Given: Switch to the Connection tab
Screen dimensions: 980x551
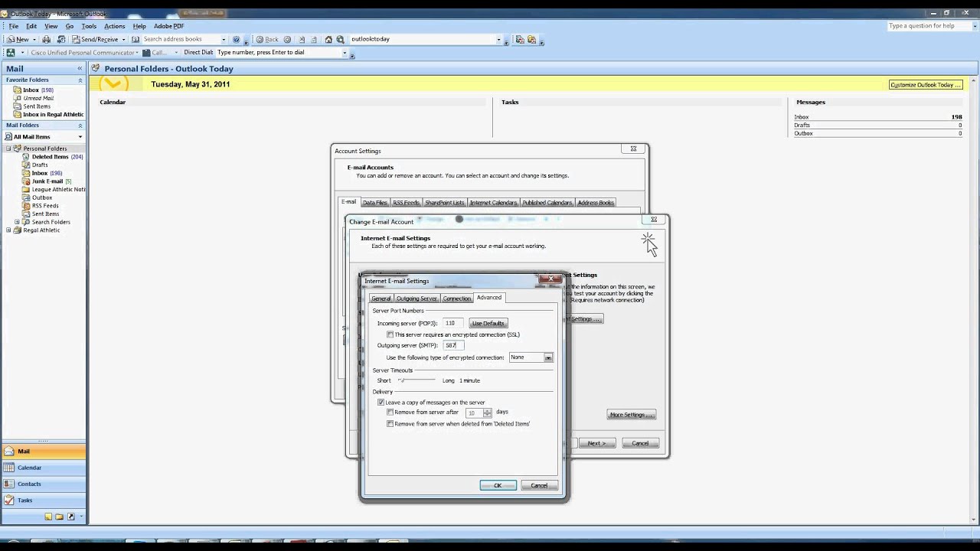Looking at the screenshot, I should tap(456, 298).
